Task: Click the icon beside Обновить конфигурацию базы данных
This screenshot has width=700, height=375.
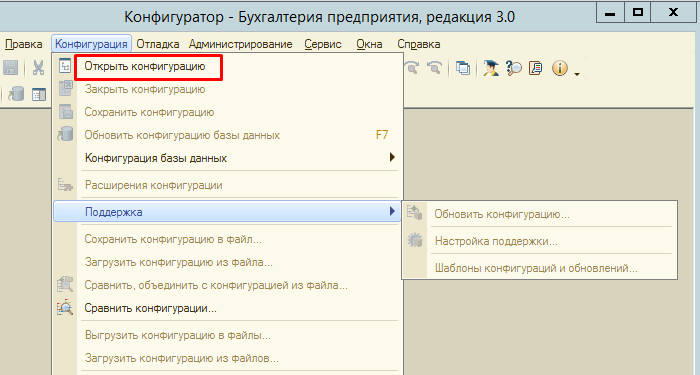Action: tap(65, 134)
